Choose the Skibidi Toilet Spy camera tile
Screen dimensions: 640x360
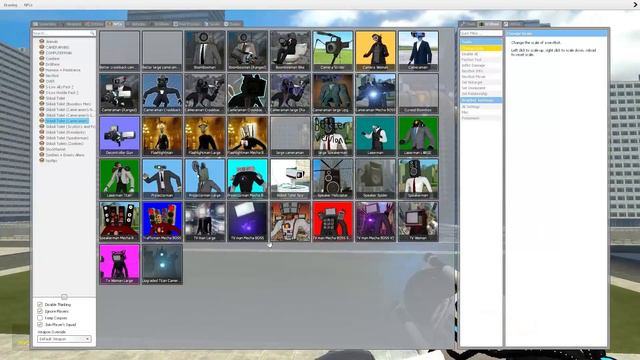pos(290,179)
